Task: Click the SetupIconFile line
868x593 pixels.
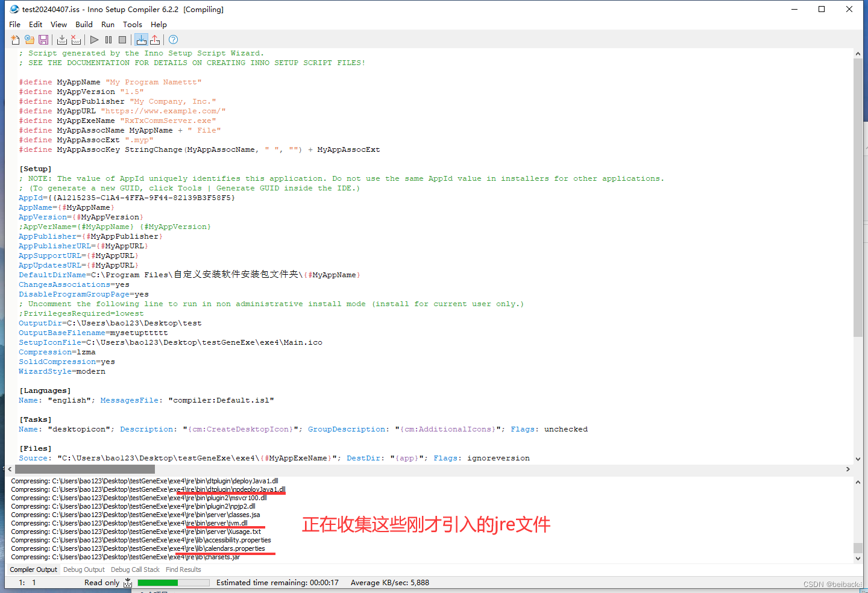Action: click(171, 342)
